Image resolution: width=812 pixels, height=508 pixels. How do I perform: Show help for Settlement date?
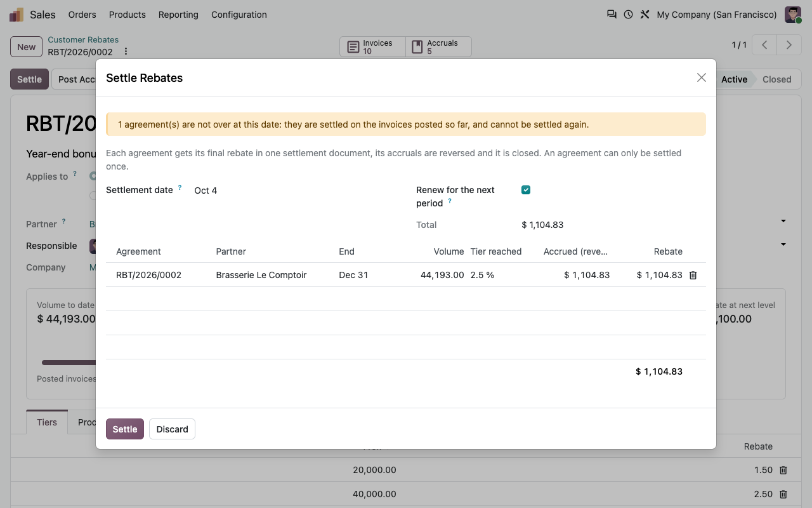180,188
